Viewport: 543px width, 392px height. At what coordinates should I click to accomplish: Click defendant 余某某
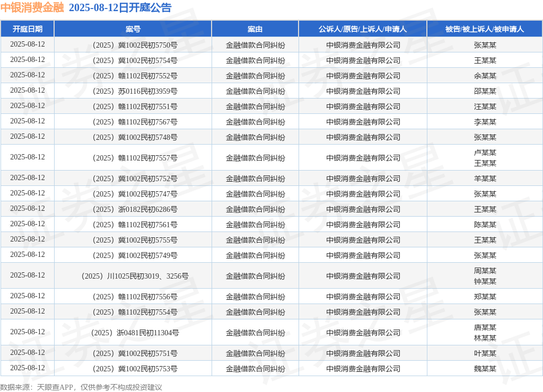pyautogui.click(x=485, y=76)
